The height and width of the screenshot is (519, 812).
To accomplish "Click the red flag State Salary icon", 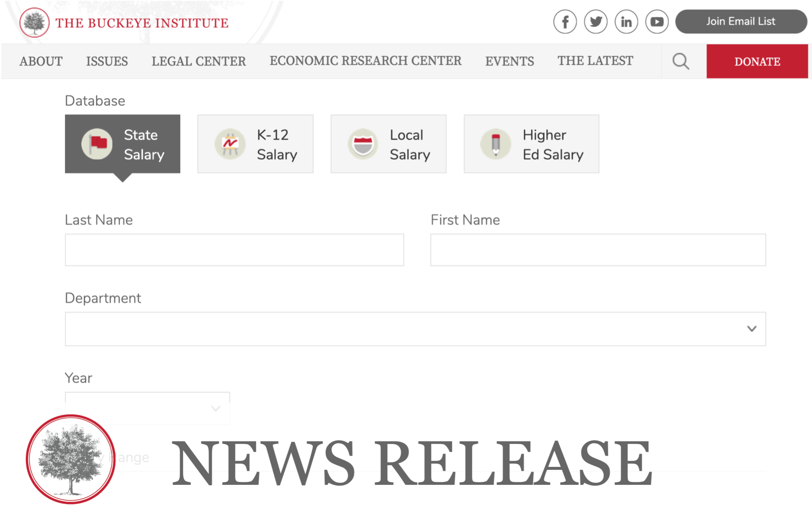I will [x=97, y=144].
